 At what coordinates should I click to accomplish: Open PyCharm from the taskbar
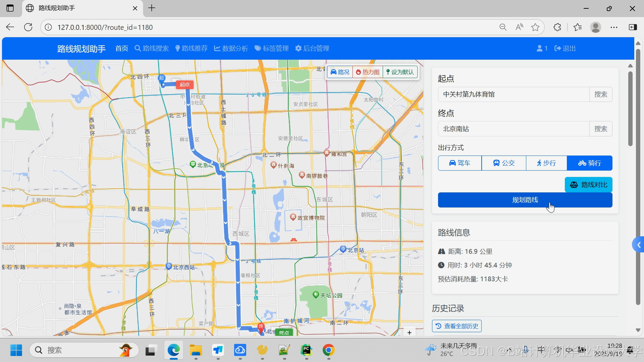(306, 350)
